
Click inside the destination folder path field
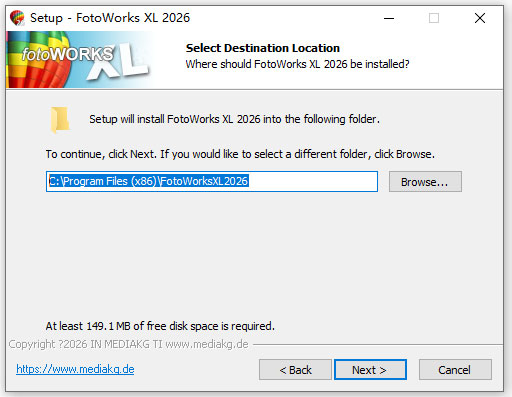click(x=212, y=182)
